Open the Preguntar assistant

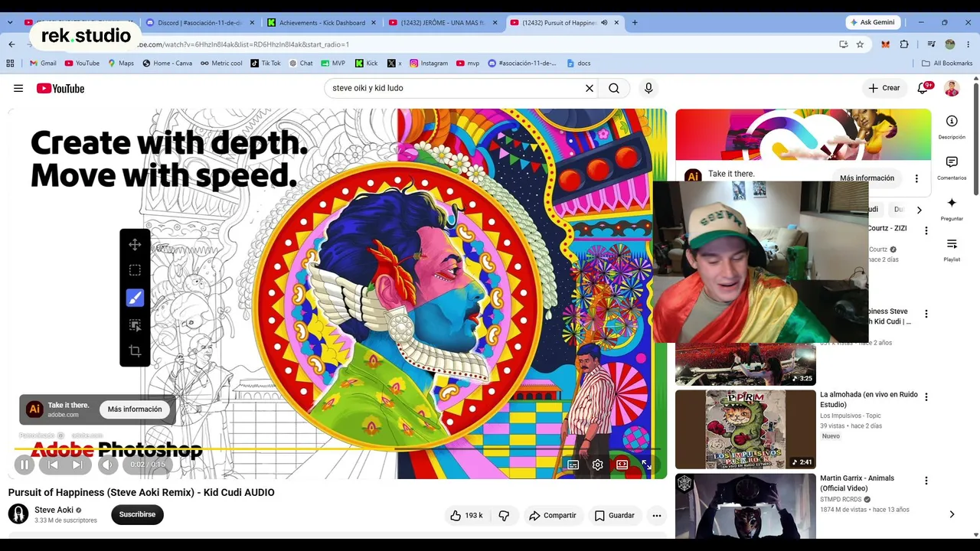coord(952,209)
